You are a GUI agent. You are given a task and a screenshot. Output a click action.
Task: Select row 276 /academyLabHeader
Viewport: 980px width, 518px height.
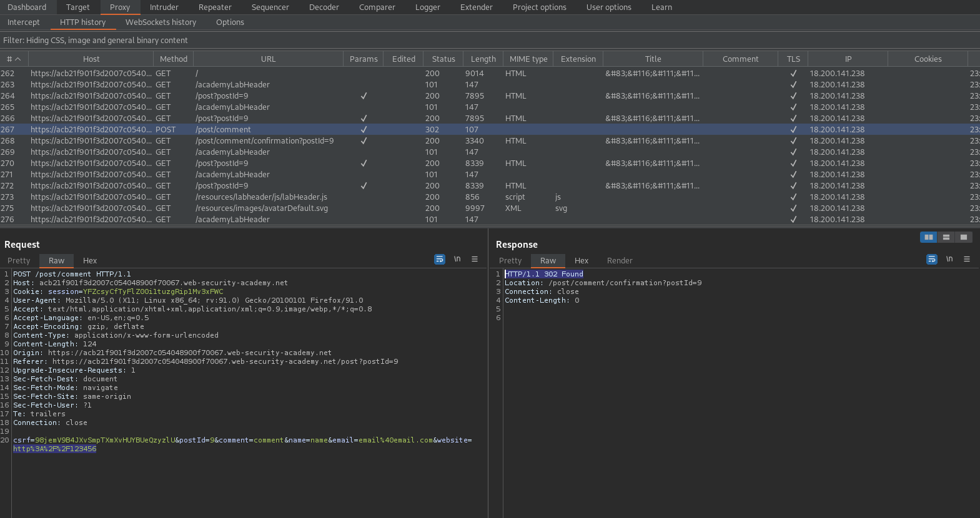point(490,220)
